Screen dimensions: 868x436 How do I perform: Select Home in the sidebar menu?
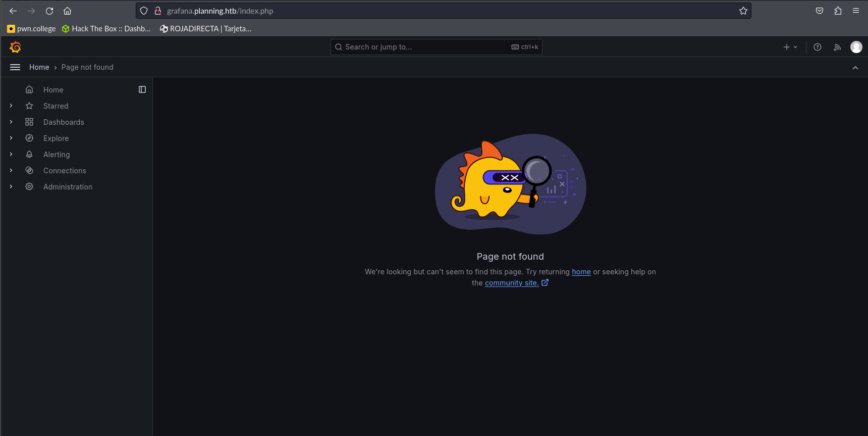click(53, 89)
